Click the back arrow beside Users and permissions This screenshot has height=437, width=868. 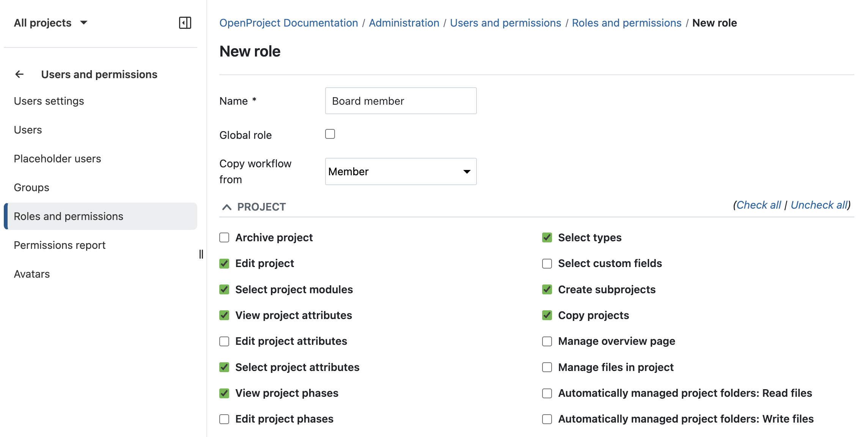click(x=19, y=74)
